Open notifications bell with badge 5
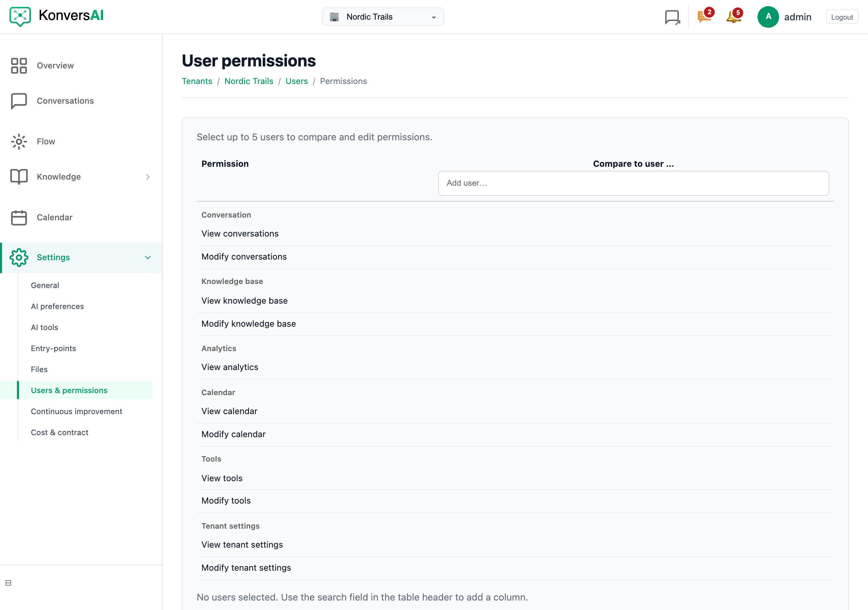The image size is (868, 610). [734, 16]
